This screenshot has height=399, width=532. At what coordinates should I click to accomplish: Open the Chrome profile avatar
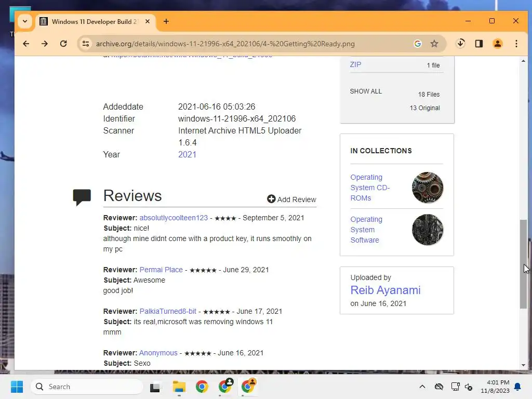497,44
